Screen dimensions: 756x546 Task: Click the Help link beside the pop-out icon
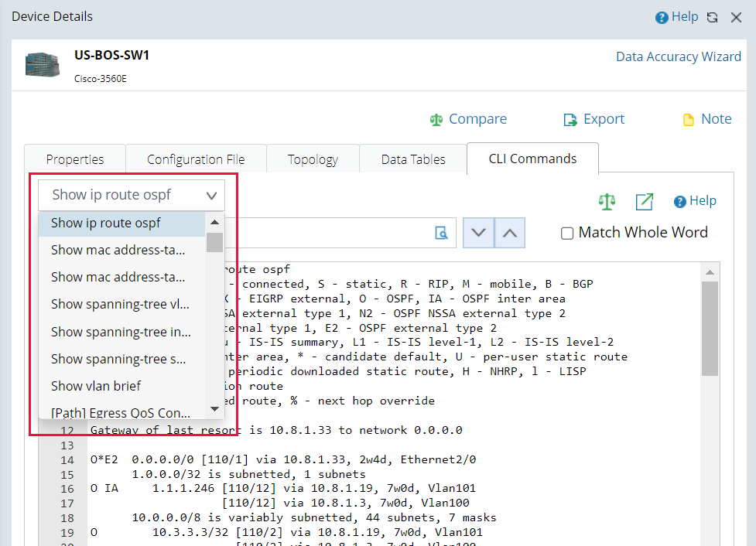tap(694, 201)
